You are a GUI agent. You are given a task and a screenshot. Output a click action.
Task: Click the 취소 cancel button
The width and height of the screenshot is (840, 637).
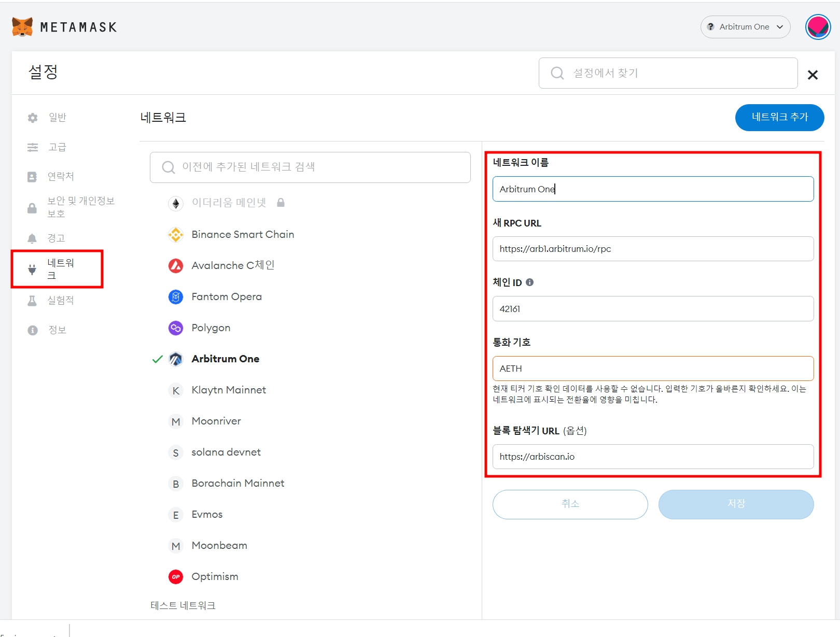point(570,504)
